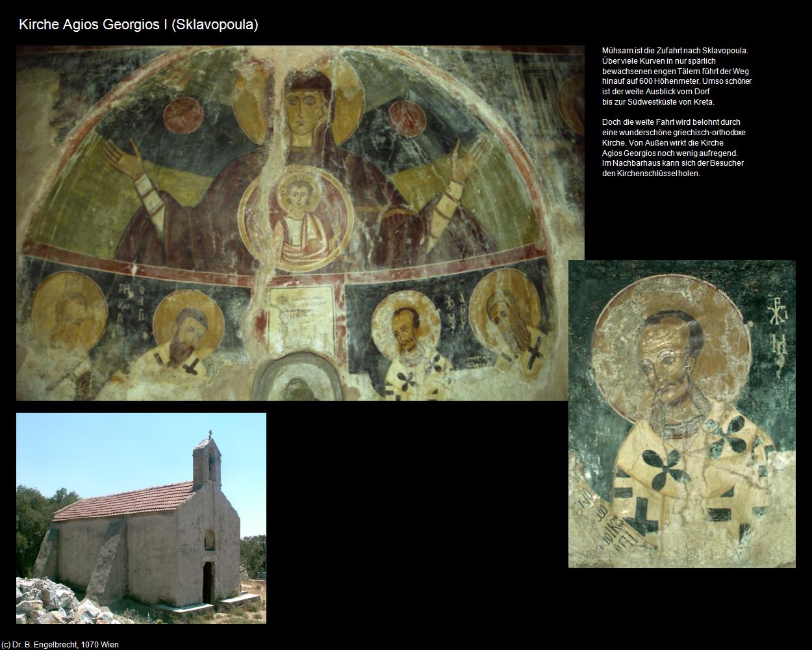The width and height of the screenshot is (812, 650).
Task: Open the bearded saint fresco photo
Action: 682,414
